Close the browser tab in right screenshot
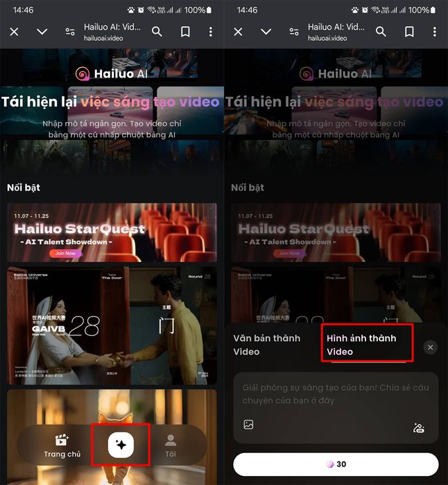Screen dimensions: 448x485 coord(238,32)
